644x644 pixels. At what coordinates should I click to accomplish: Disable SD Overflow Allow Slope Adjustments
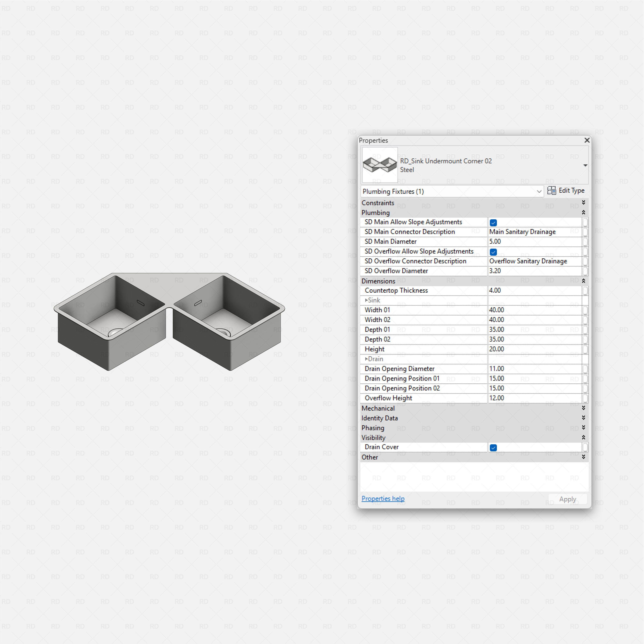(493, 252)
